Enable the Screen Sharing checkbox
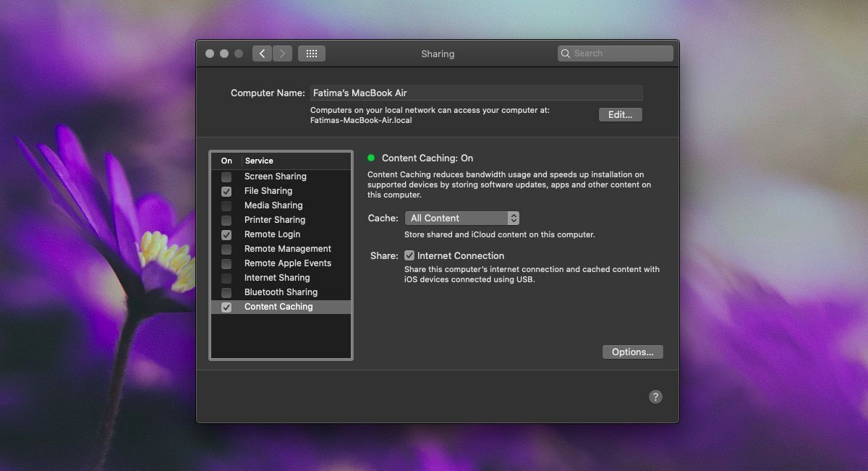Viewport: 868px width, 471px height. tap(226, 177)
